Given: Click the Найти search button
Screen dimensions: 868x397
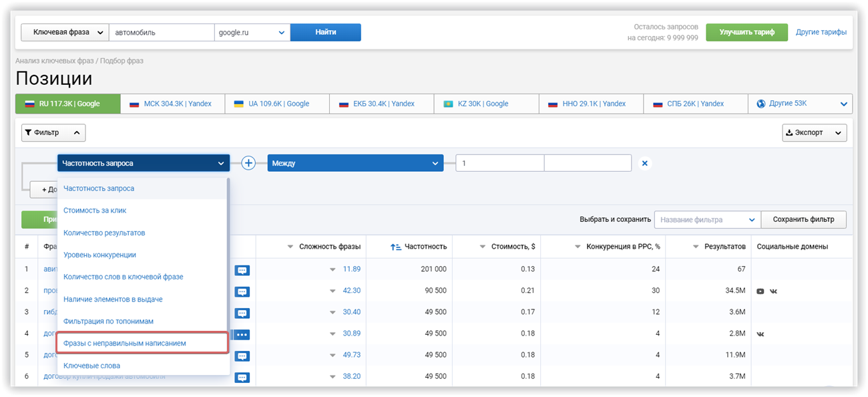Looking at the screenshot, I should pos(326,32).
